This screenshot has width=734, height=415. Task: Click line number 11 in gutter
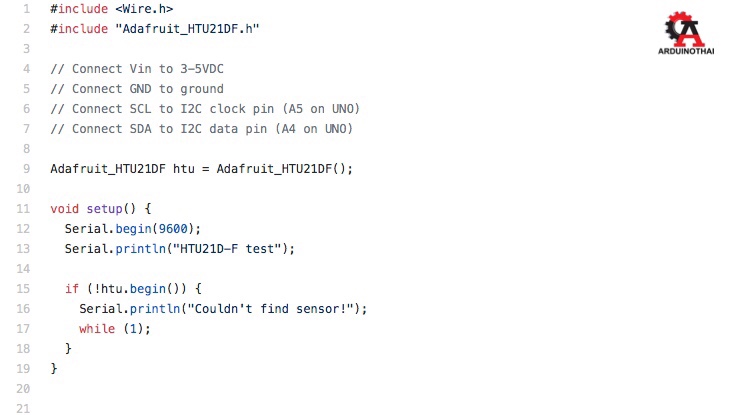(23, 209)
